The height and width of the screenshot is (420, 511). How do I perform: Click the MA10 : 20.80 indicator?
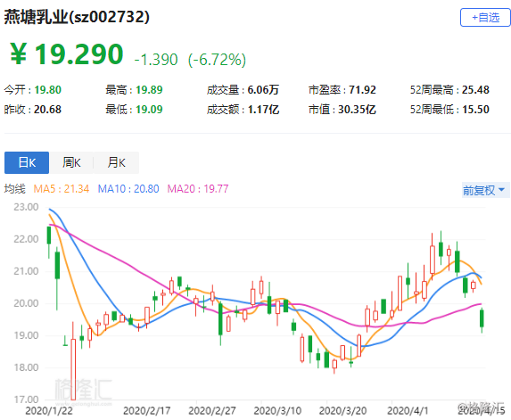pyautogui.click(x=128, y=189)
